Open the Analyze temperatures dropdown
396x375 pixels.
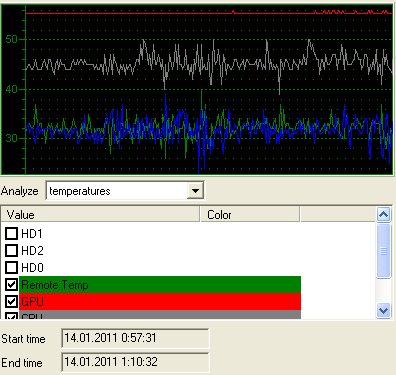(x=195, y=191)
